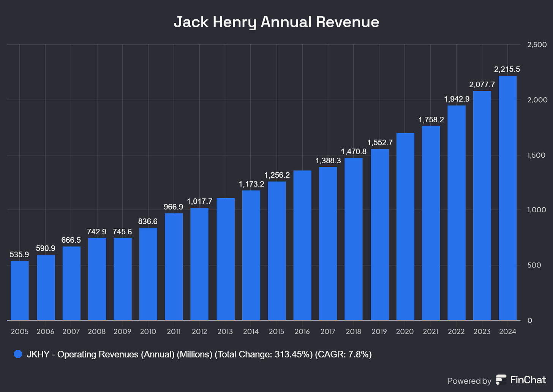This screenshot has width=553, height=392.
Task: Click the 1,173.2 data label
Action: (x=251, y=184)
